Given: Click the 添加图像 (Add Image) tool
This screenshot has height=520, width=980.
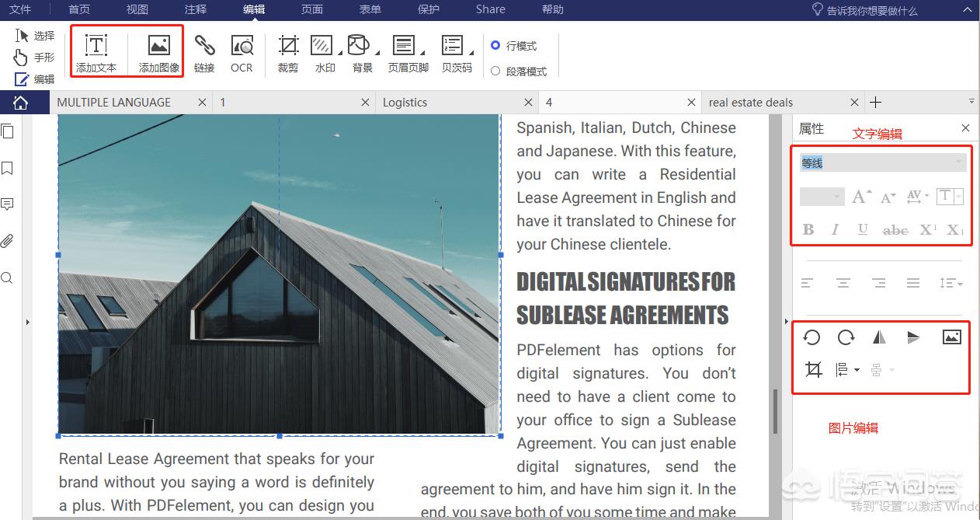Looking at the screenshot, I should point(159,52).
